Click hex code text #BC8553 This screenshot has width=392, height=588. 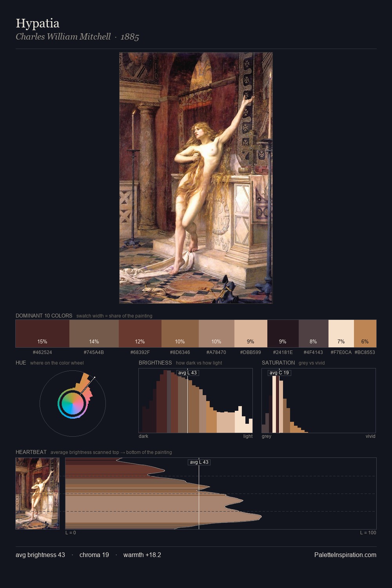coord(365,352)
